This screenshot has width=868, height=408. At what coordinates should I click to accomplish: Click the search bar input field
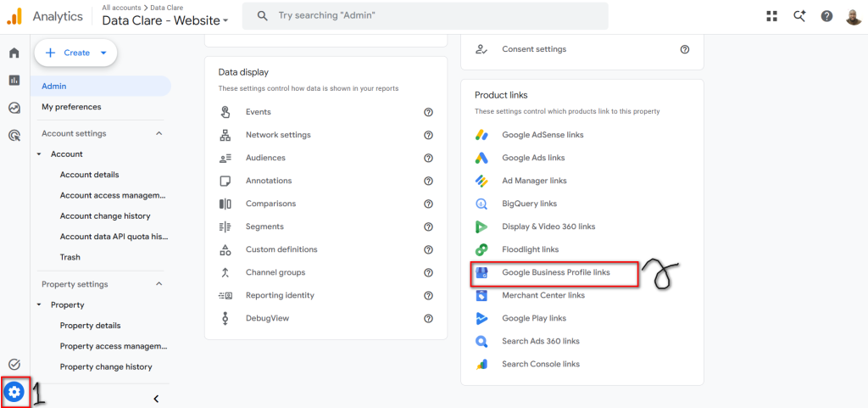click(426, 16)
